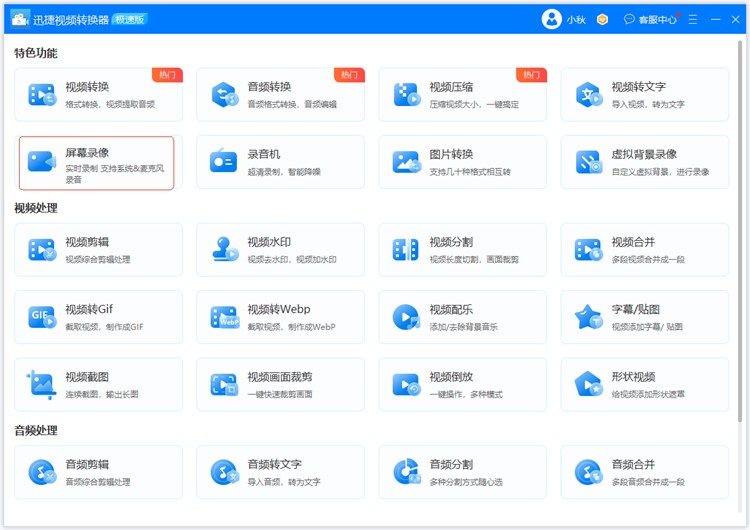Click the 字幕/贴图 card title text
This screenshot has height=530, width=750.
636,309
